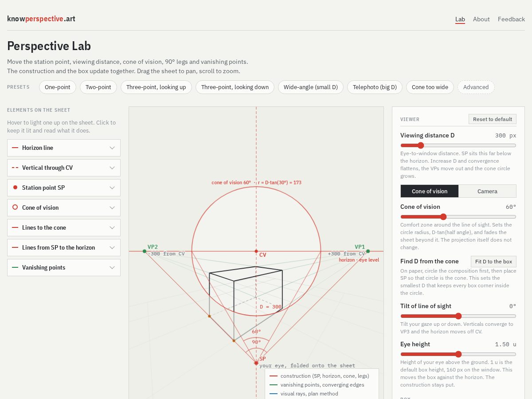The width and height of the screenshot is (532, 399).
Task: Click the CV center point on the horizon
Action: [x=256, y=251]
